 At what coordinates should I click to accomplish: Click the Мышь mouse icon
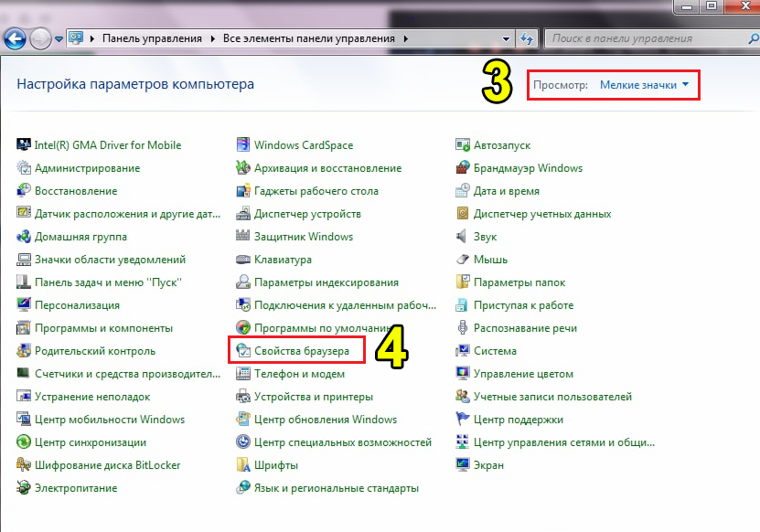point(463,260)
